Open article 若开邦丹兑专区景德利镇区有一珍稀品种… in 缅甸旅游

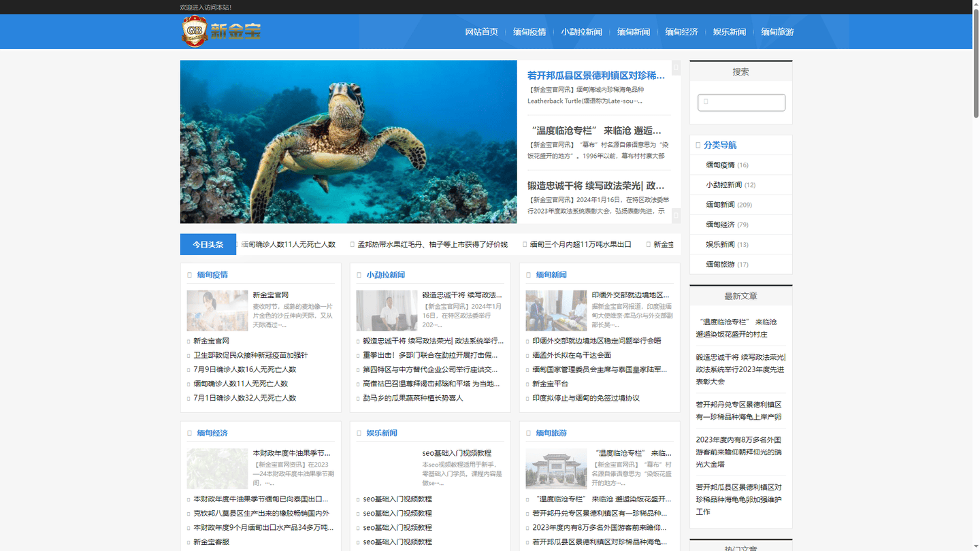[x=600, y=513]
